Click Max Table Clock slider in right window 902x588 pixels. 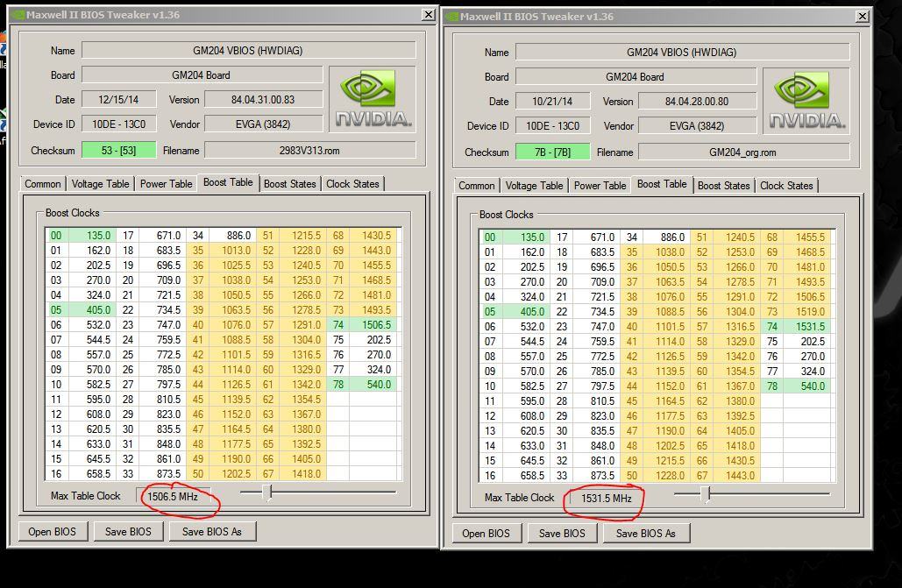[751, 494]
